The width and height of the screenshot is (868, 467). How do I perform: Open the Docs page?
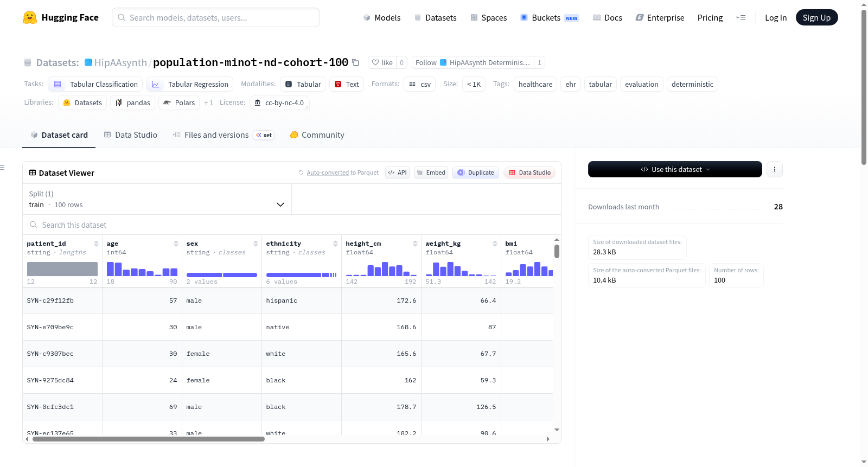(x=608, y=17)
